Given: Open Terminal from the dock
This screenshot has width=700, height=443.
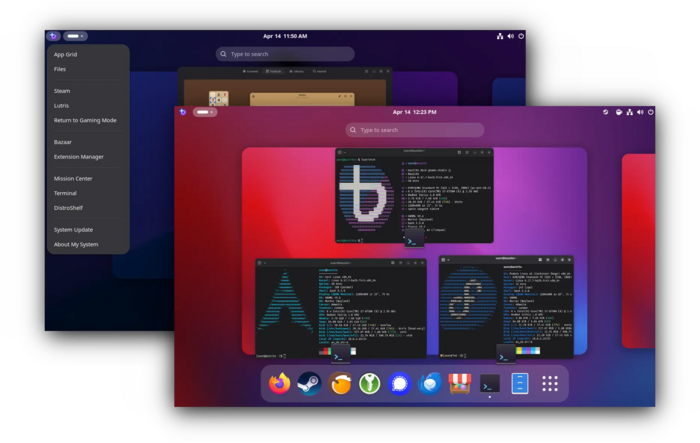Looking at the screenshot, I should click(x=489, y=384).
